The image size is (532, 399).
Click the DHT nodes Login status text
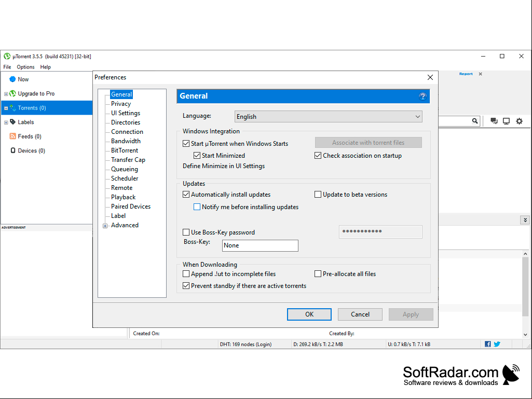[245, 345]
